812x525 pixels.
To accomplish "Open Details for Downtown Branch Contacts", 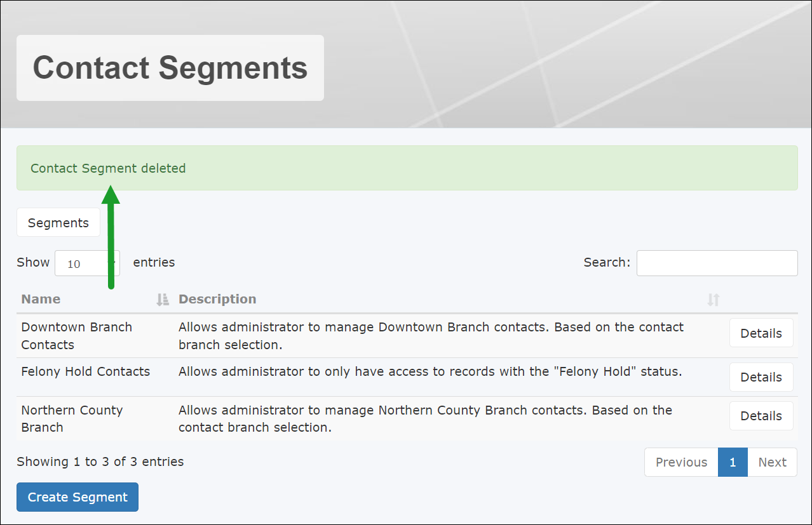I will [761, 333].
